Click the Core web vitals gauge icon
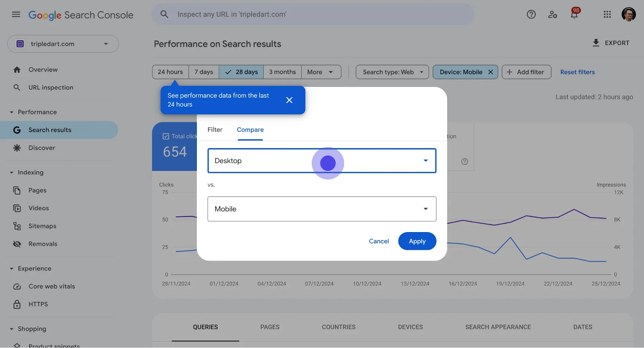This screenshot has width=644, height=348. coord(17,286)
